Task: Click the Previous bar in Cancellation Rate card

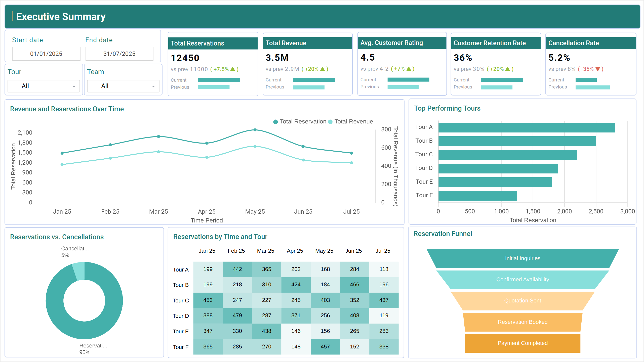Action: [x=592, y=87]
